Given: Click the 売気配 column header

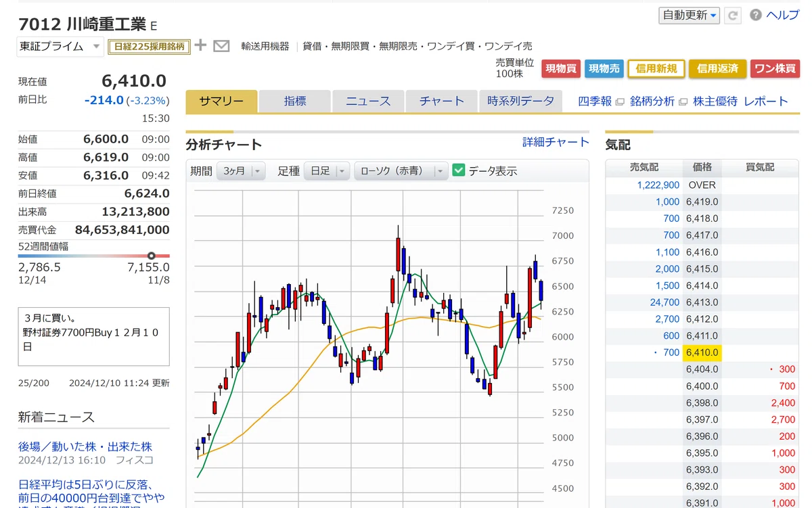Looking at the screenshot, I should 644,167.
